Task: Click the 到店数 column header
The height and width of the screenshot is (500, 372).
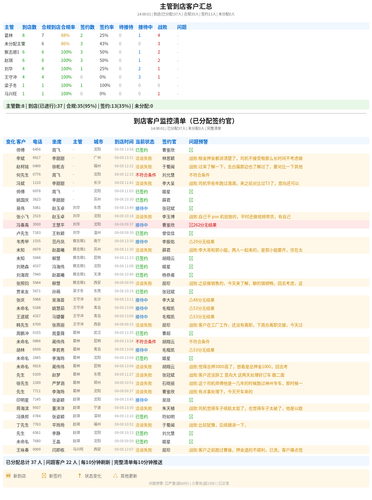Action: coord(29,27)
